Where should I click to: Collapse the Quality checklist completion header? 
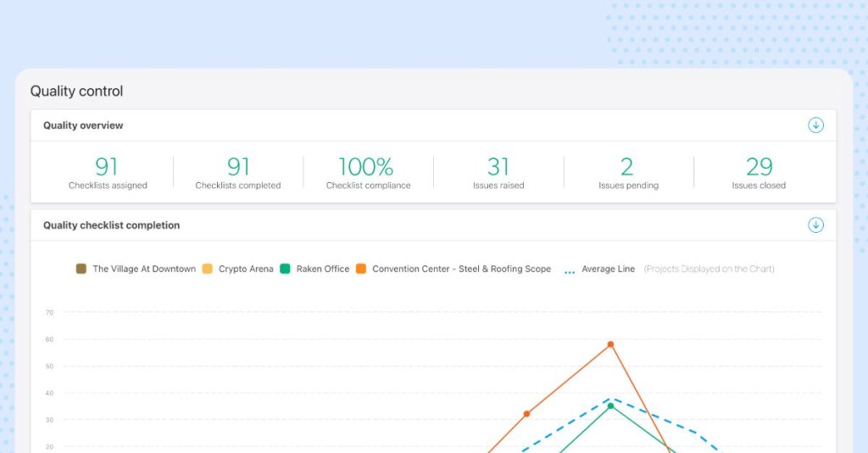pos(111,225)
